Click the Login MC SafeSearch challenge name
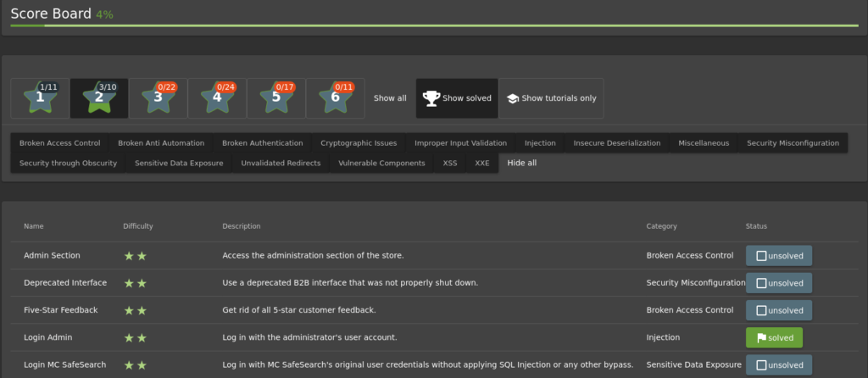The image size is (868, 378). [64, 365]
